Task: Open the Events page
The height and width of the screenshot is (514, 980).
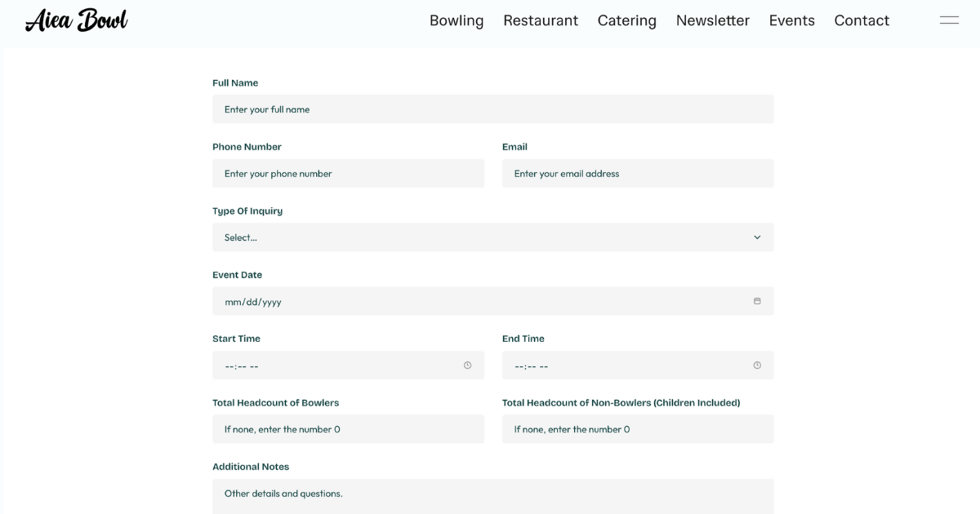Action: [791, 20]
